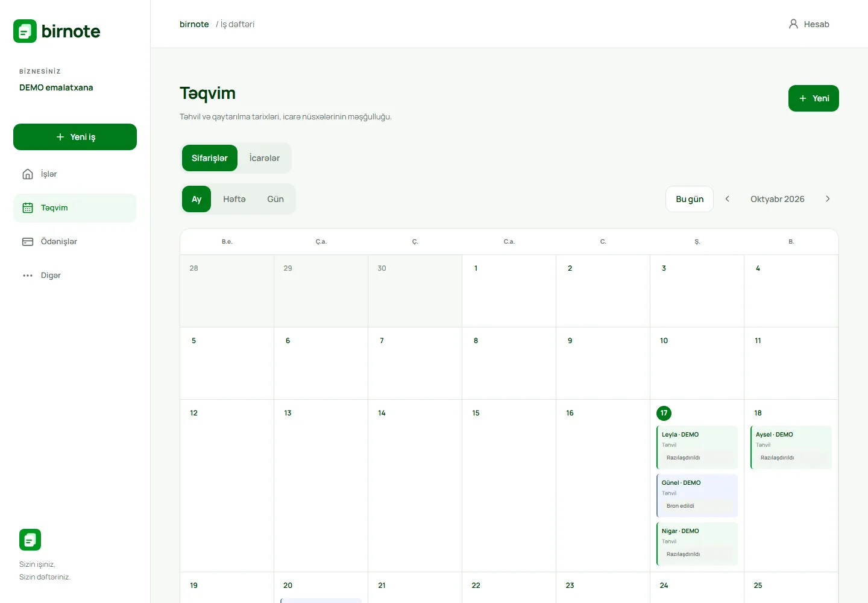Click the user icon beside Hesab
This screenshot has width=868, height=603.
793,24
